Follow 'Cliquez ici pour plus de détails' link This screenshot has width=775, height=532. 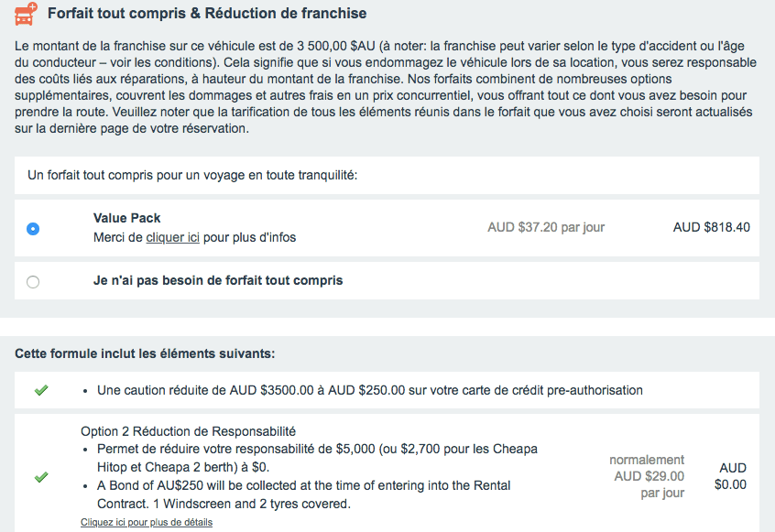tap(147, 522)
